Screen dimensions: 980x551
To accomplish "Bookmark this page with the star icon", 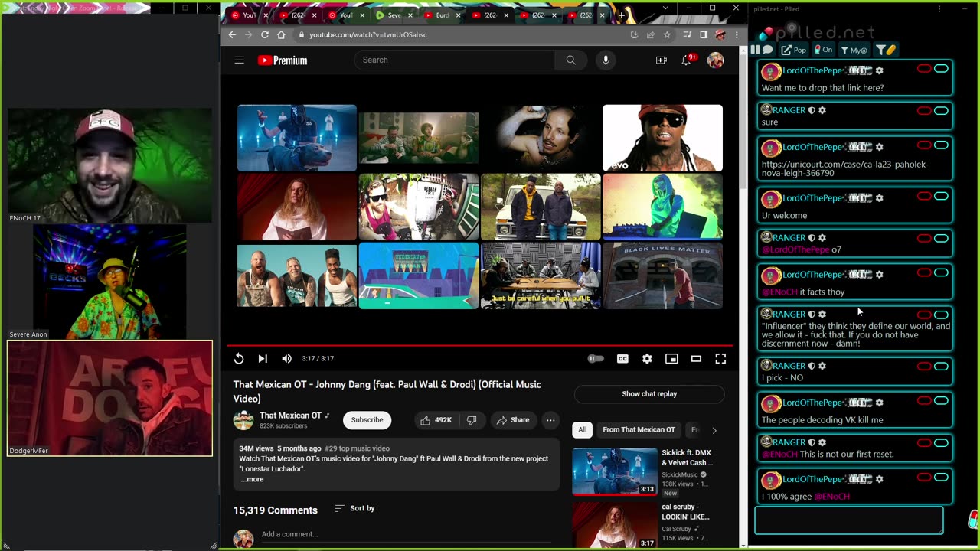I will tap(667, 34).
